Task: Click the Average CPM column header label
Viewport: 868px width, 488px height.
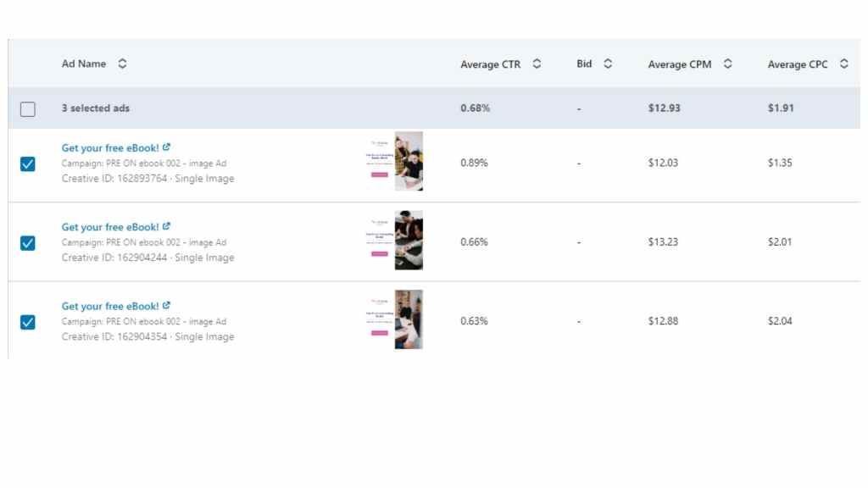Action: coord(679,64)
